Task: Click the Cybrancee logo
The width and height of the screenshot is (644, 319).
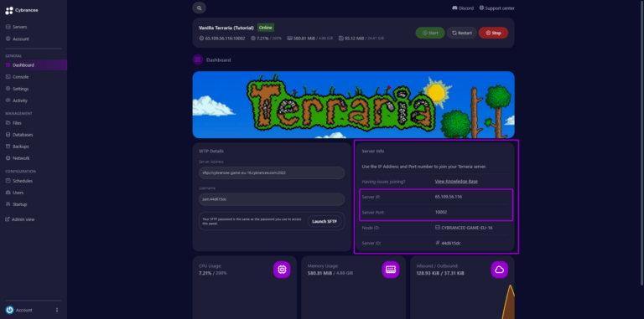Action: point(21,11)
